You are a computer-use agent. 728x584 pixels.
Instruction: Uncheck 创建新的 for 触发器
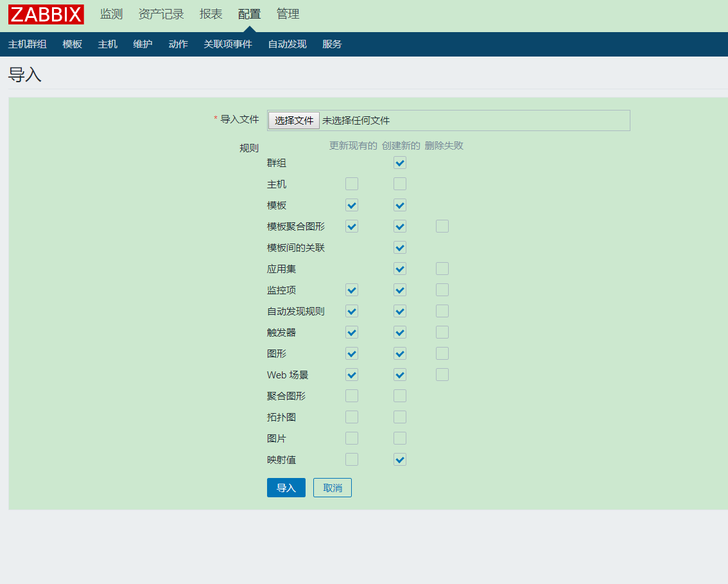coord(400,333)
